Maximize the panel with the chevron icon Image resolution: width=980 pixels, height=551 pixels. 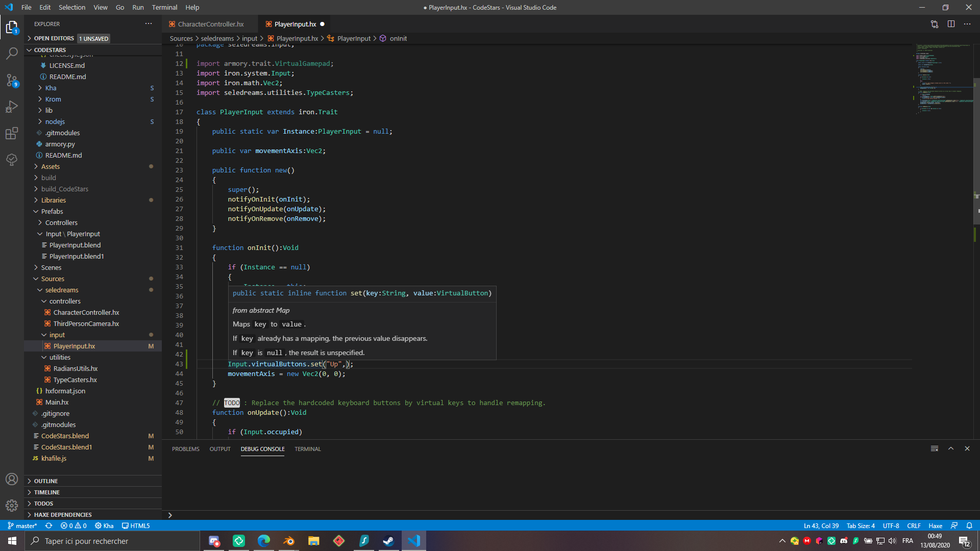point(951,448)
